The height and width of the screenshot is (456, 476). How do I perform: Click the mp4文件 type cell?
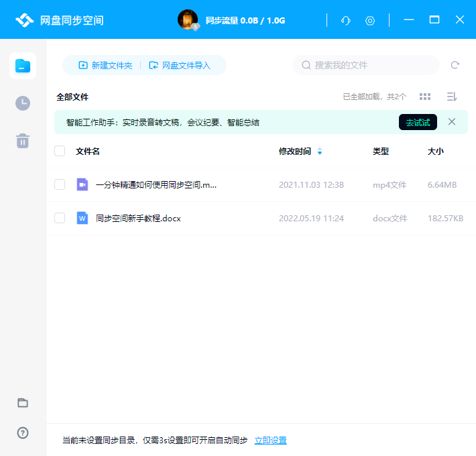(390, 185)
